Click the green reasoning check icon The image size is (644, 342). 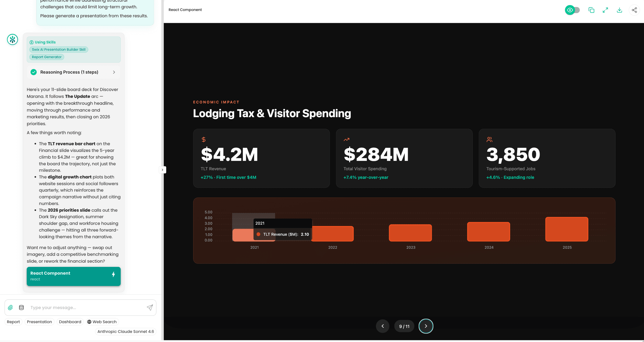(x=34, y=72)
